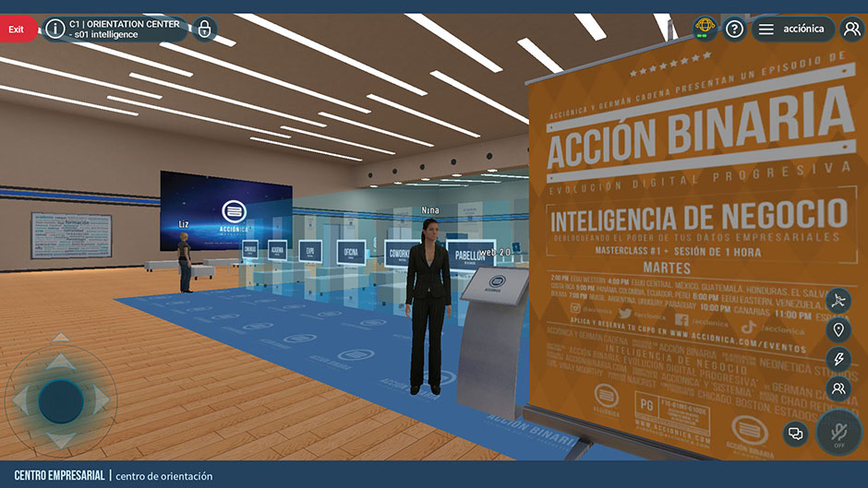Image resolution: width=868 pixels, height=488 pixels.
Task: Toggle the microphone OFF button
Action: click(839, 433)
